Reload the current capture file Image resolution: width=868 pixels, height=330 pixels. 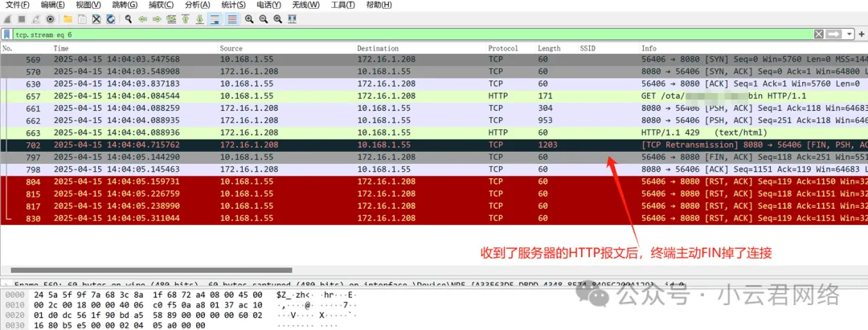point(110,18)
